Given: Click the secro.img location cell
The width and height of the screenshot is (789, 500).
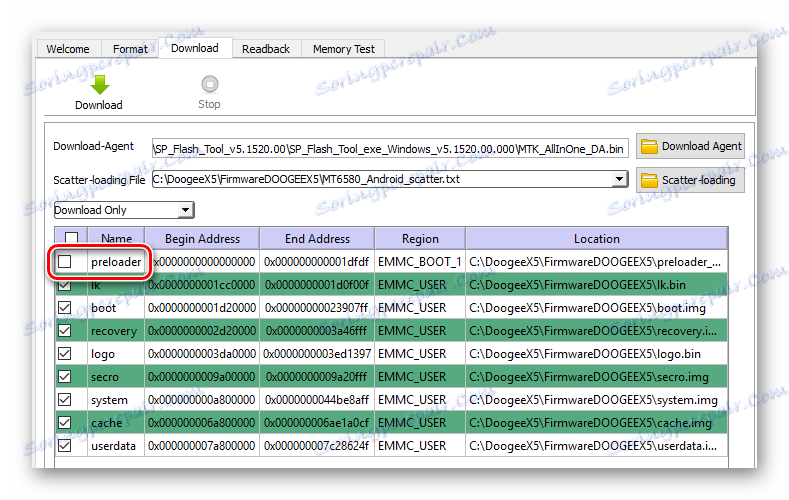Looking at the screenshot, I should coord(597,376).
